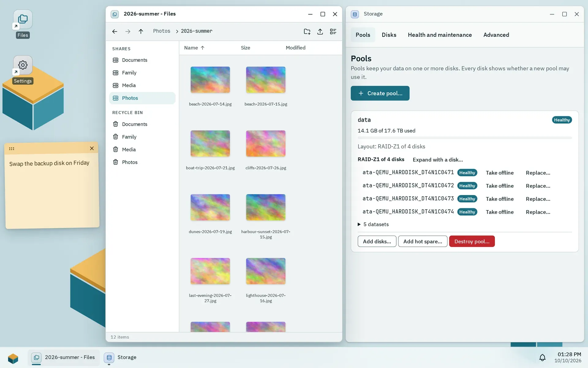Click Destroy pool button
The height and width of the screenshot is (368, 588).
(472, 241)
